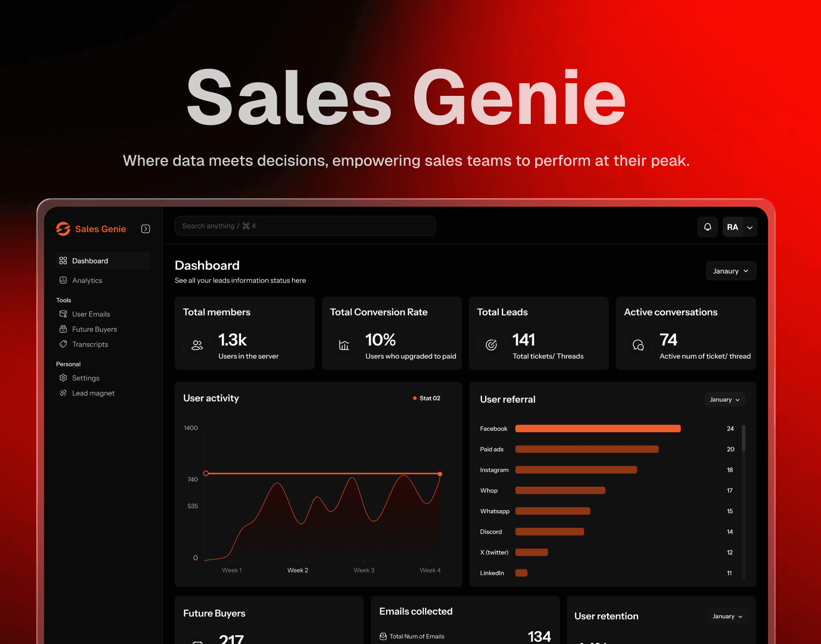Click the right endpoint of the activity line
This screenshot has width=821, height=644.
click(x=440, y=474)
